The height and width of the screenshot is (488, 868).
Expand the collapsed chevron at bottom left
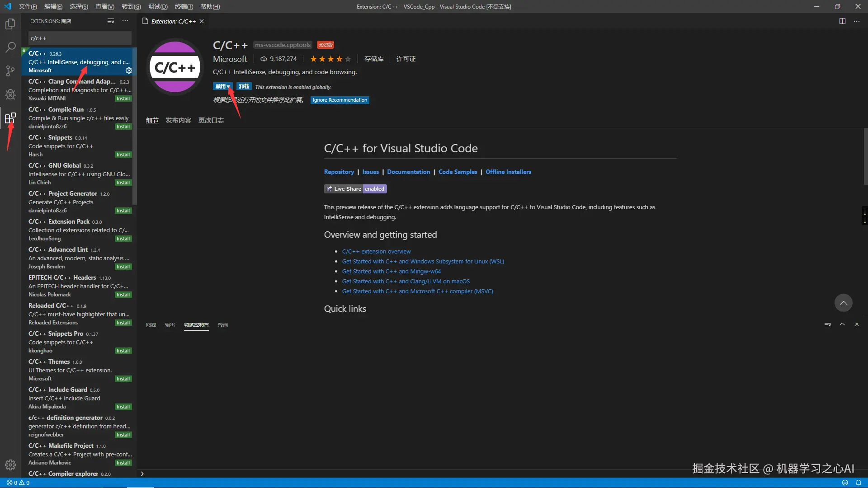[142, 474]
